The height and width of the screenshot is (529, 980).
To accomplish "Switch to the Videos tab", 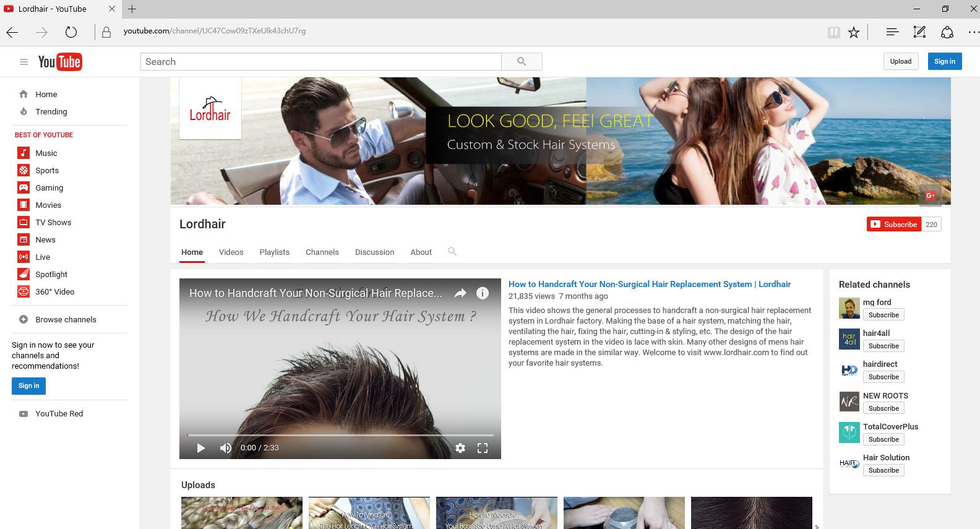I will 231,252.
